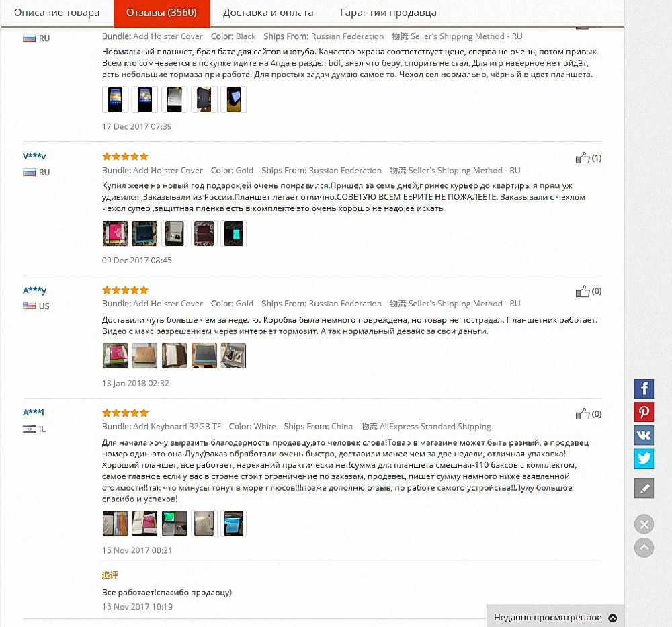This screenshot has height=627, width=672.
Task: Switch to Описание товара tab
Action: 56,13
